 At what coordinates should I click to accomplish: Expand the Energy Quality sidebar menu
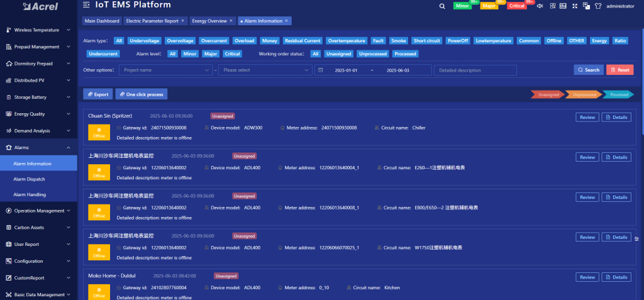point(38,114)
